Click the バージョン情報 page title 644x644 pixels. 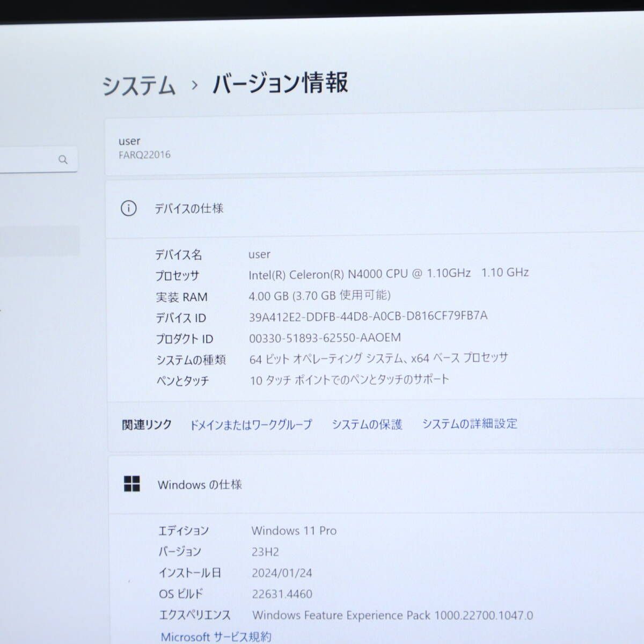[x=280, y=83]
